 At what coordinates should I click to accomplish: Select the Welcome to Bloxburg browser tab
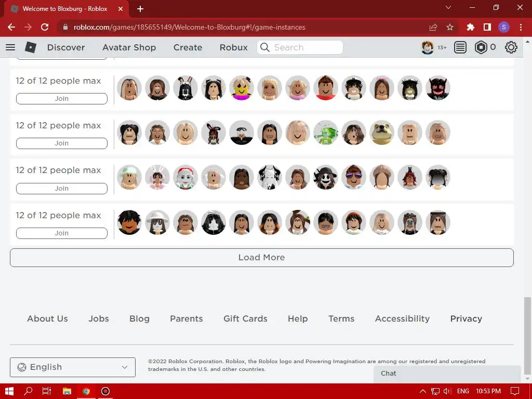pyautogui.click(x=66, y=9)
